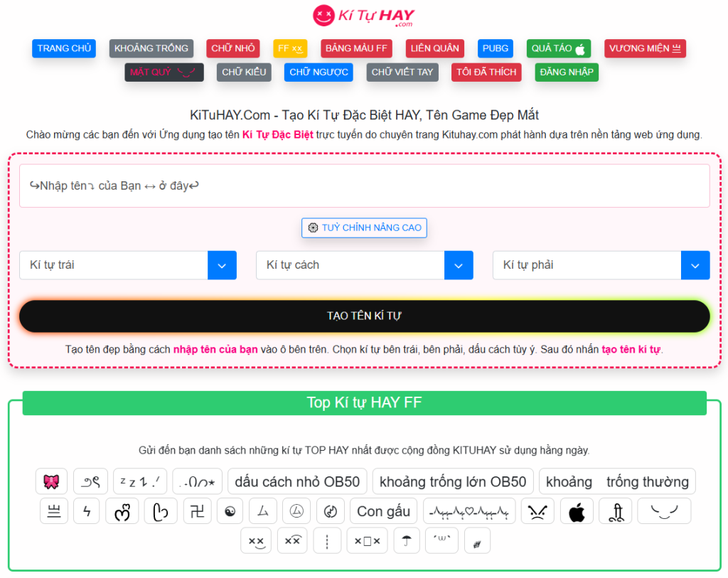Go to Trang Chủ
728x578 pixels.
coord(64,48)
